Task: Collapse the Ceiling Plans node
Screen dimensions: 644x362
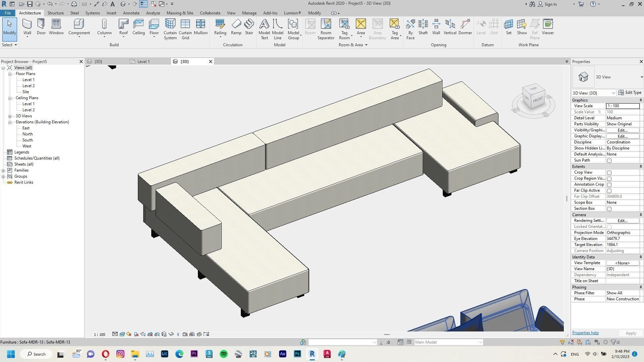Action: click(10, 98)
